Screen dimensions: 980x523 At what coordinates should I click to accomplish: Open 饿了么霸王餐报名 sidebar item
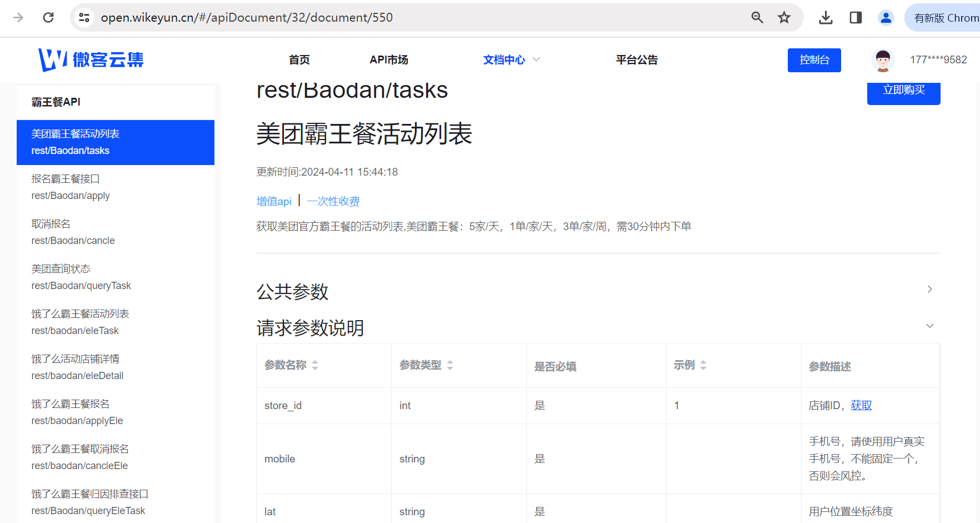point(116,412)
